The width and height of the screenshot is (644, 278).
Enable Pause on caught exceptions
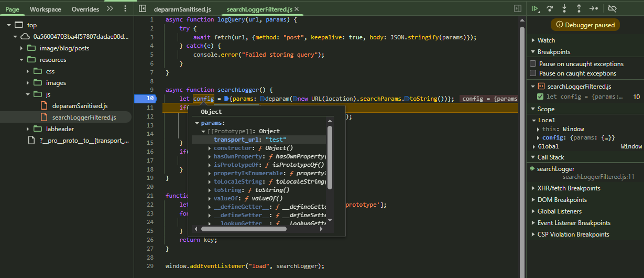533,73
